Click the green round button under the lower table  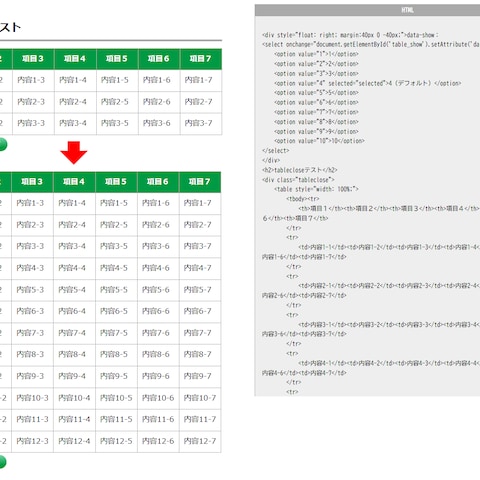[x=2, y=462]
